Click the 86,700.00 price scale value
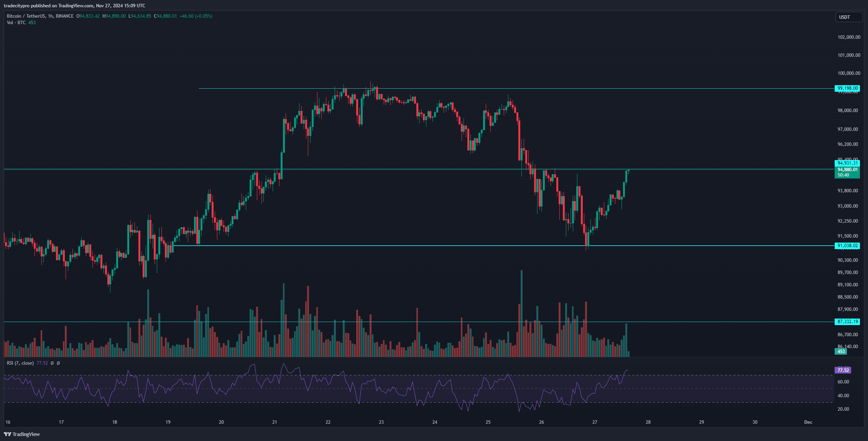This screenshot has width=868, height=441. (x=848, y=335)
